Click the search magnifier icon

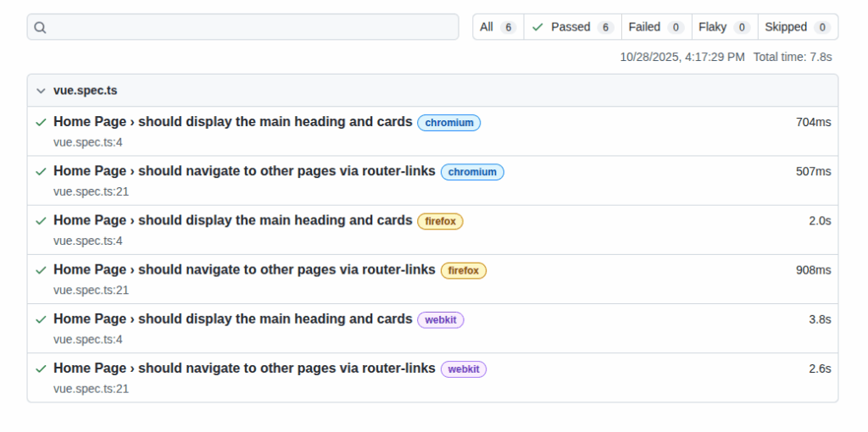(x=40, y=27)
